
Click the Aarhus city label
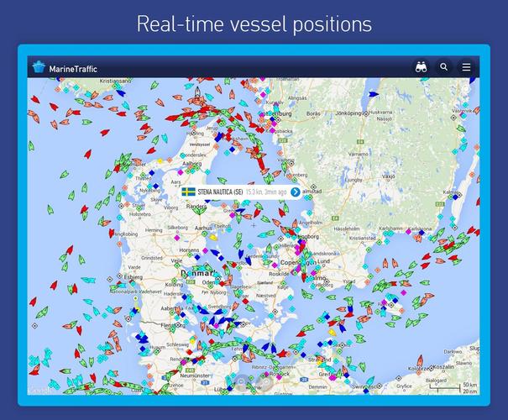tap(203, 228)
